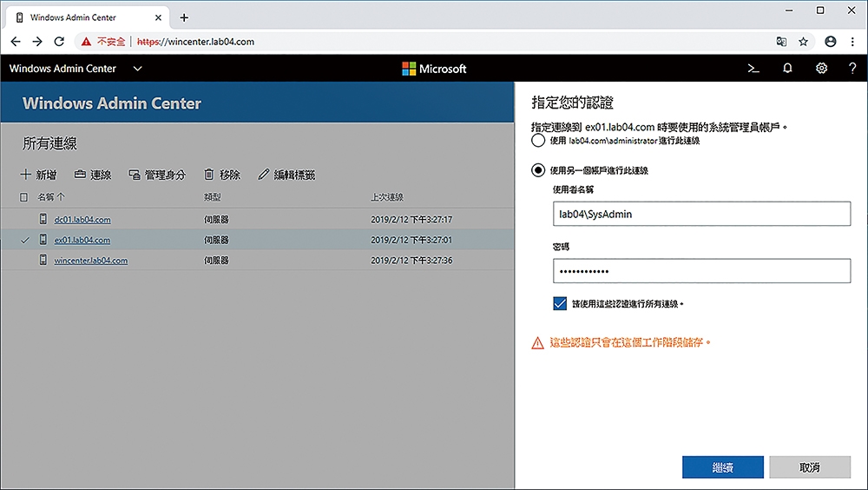
Task: Click the 所有連線 heading
Action: pyautogui.click(x=49, y=143)
